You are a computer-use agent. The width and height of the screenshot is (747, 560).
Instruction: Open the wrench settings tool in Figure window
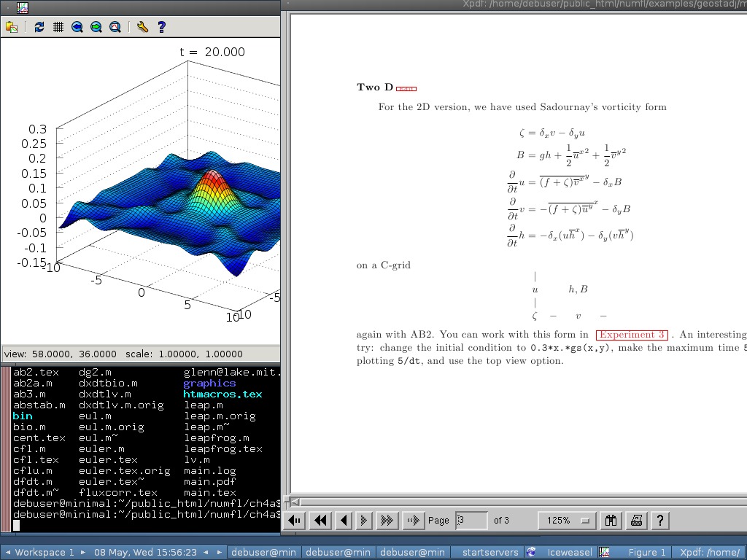click(x=143, y=27)
